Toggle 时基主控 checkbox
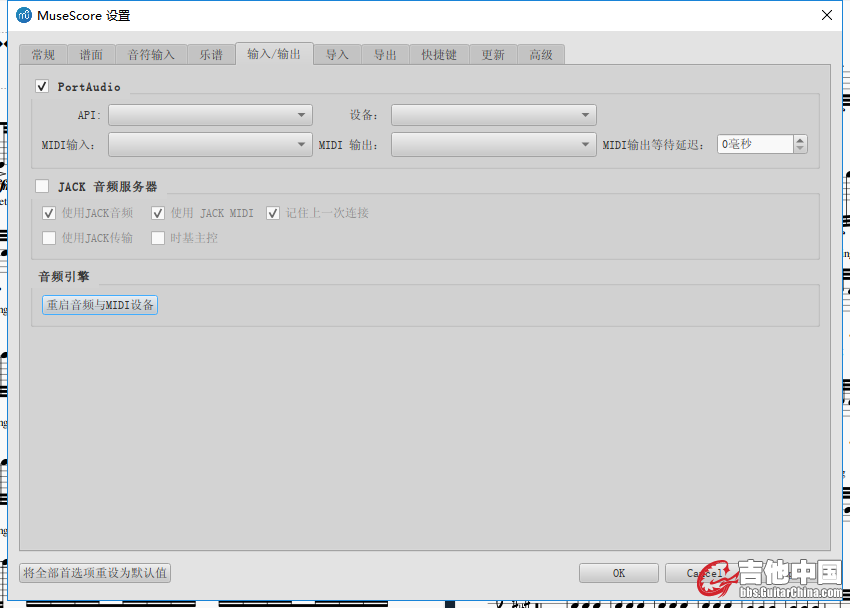 pyautogui.click(x=158, y=238)
